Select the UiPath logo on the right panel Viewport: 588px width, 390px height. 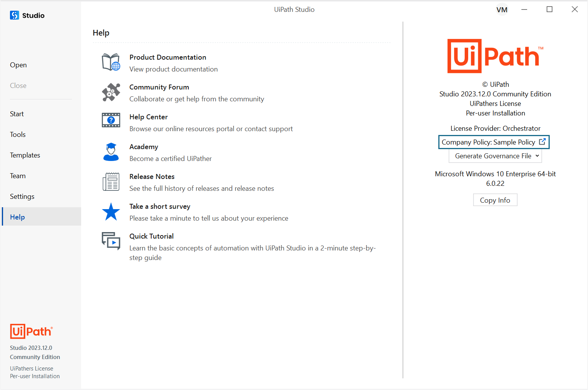click(495, 56)
